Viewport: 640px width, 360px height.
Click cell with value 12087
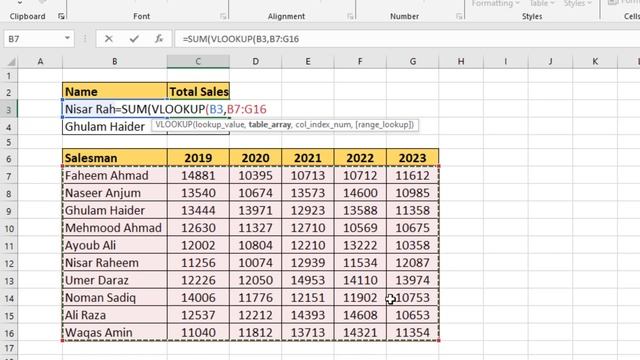pyautogui.click(x=413, y=263)
